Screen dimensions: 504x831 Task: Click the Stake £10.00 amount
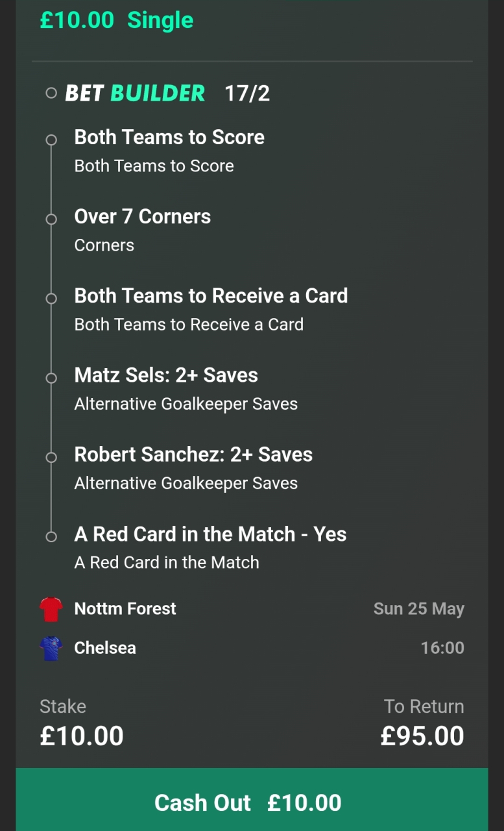[82, 736]
